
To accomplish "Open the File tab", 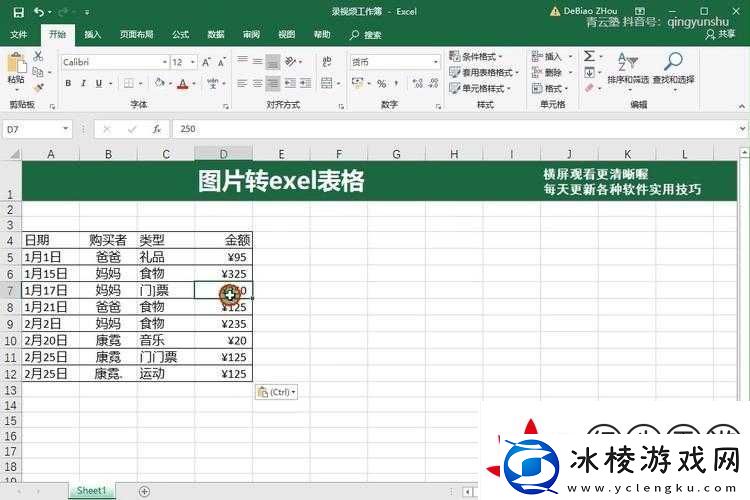I will (19, 34).
